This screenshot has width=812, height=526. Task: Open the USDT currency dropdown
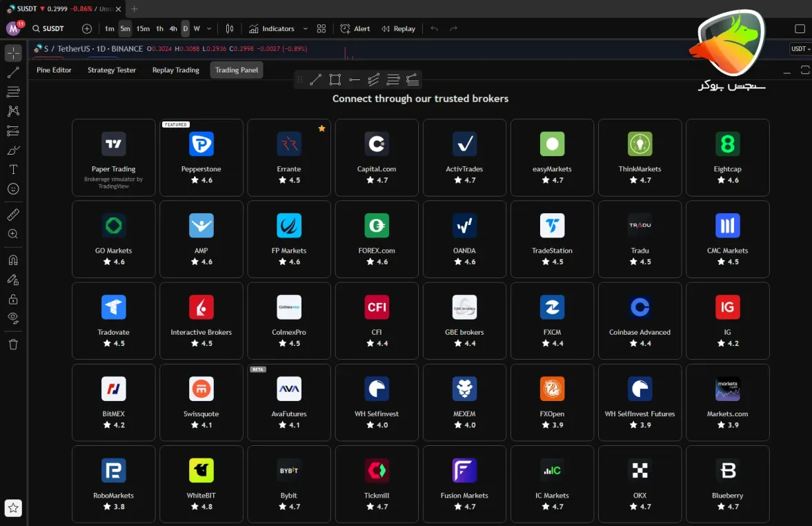click(x=800, y=49)
